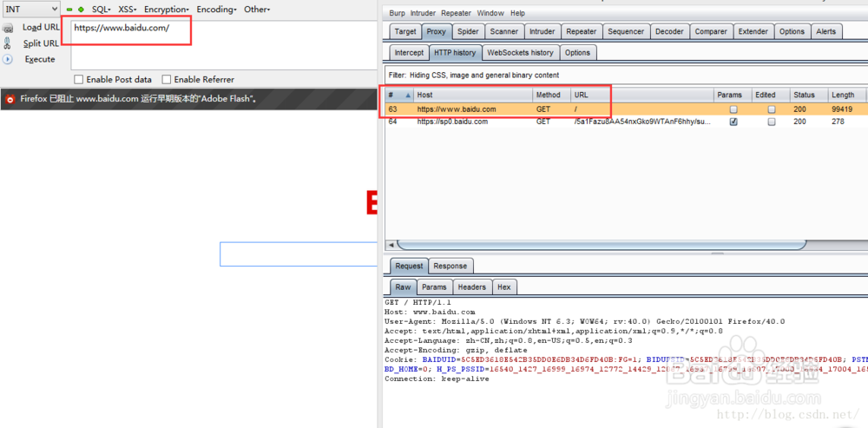Click the Filter bar in HTTP history
This screenshot has width=868, height=428.
click(x=627, y=75)
